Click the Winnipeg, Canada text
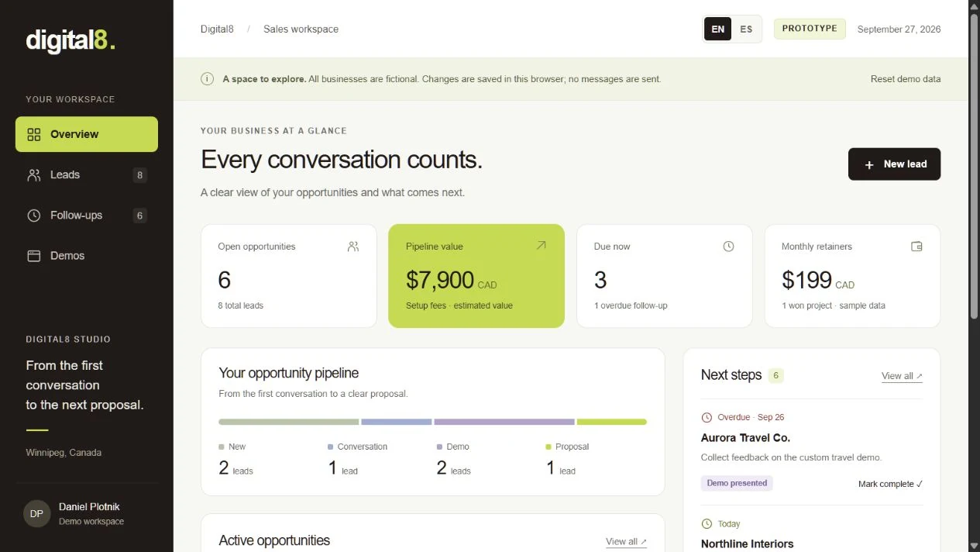This screenshot has height=552, width=980. pos(64,453)
